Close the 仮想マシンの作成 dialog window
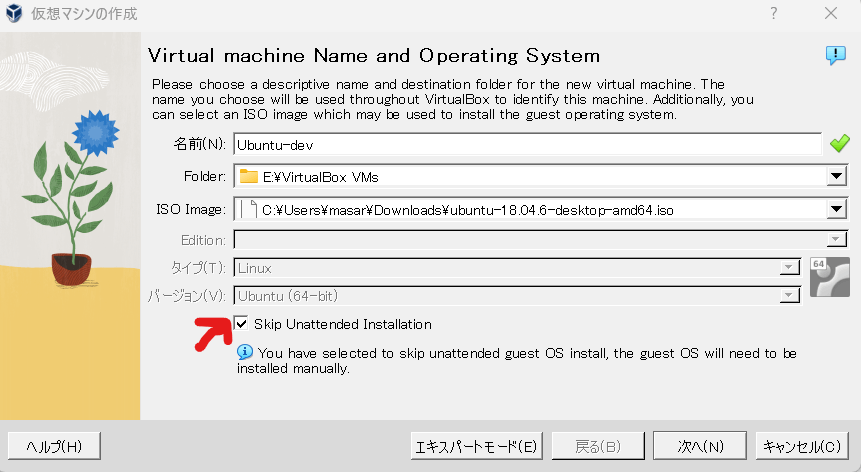Screen dimensions: 861x472 point(831,13)
